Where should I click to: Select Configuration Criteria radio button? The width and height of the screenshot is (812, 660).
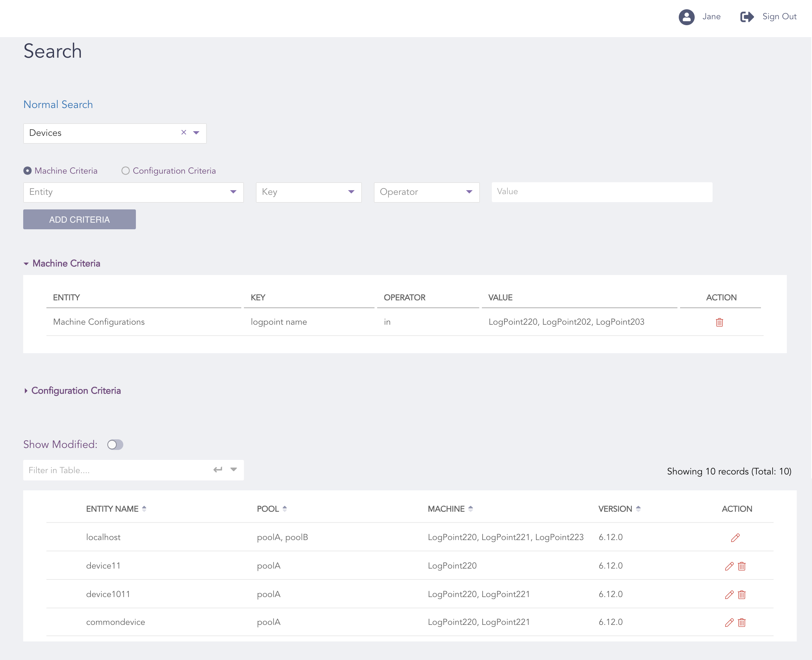(126, 171)
